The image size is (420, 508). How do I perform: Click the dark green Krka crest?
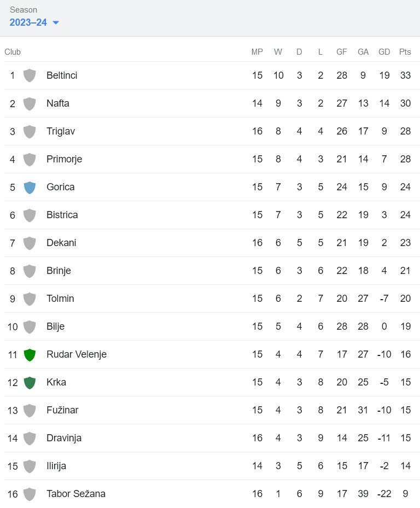point(30,382)
